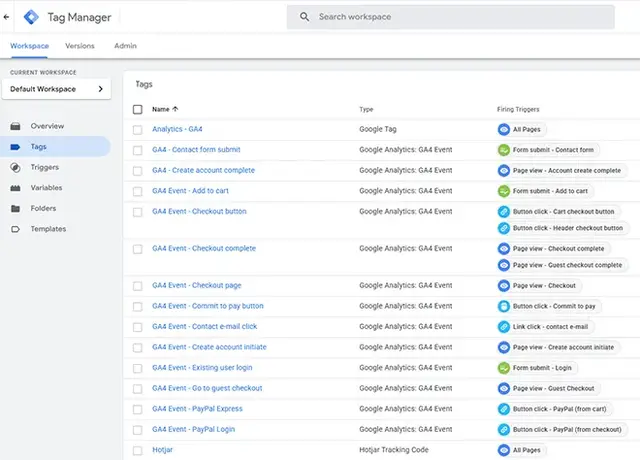Screen dimensions: 640x460
Task: Click eye icon for Guest checkout complete
Action: [504, 265]
